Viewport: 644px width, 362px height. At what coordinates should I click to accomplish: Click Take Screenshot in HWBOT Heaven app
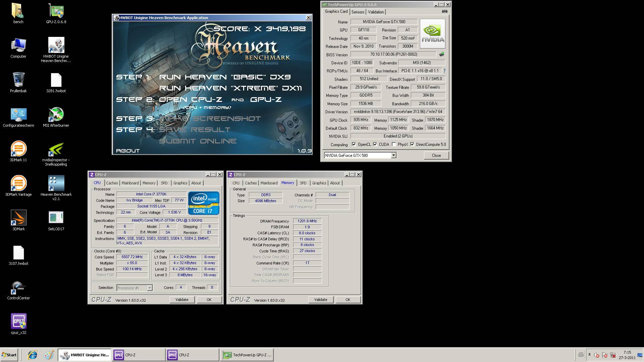(x=210, y=119)
